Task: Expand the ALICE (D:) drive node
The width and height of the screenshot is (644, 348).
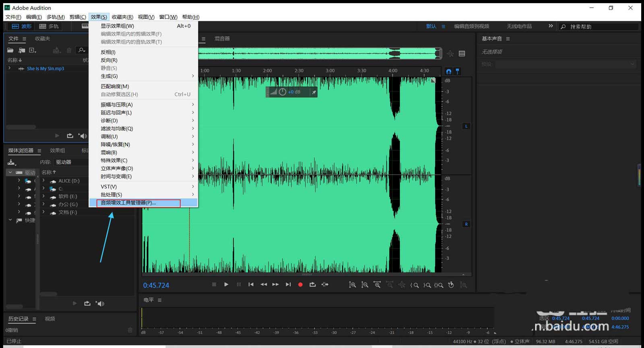Action: [x=43, y=181]
